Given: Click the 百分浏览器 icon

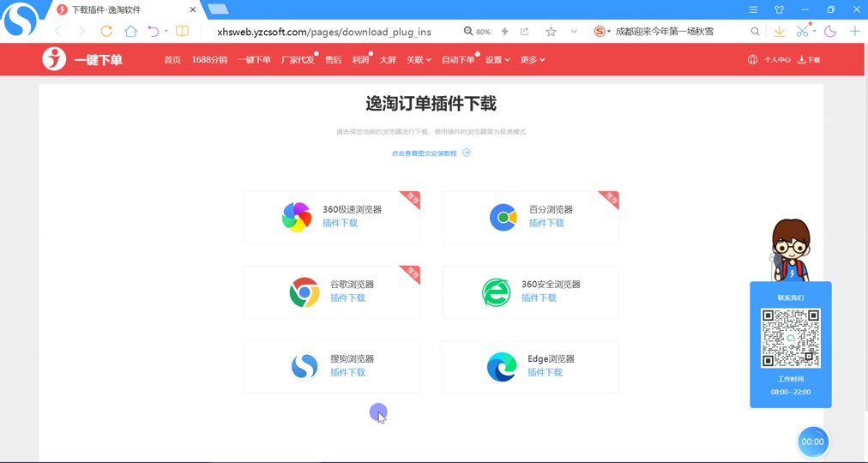Looking at the screenshot, I should pyautogui.click(x=503, y=218).
